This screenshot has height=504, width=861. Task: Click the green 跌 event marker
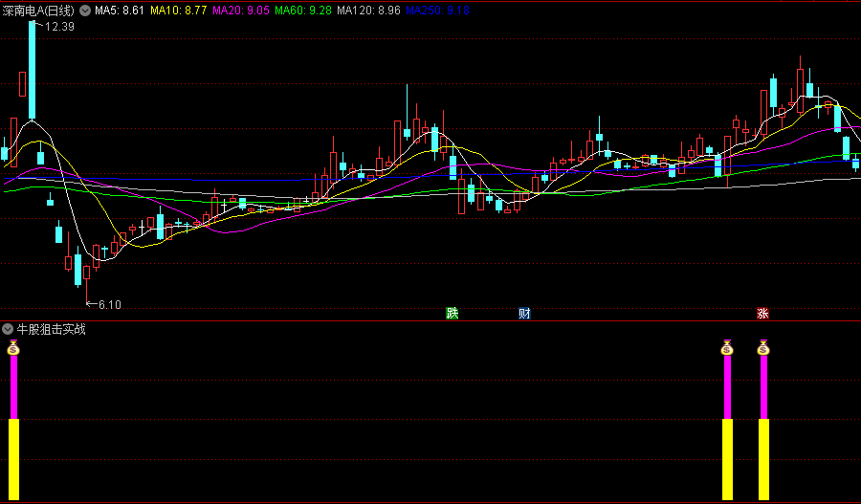pos(452,313)
